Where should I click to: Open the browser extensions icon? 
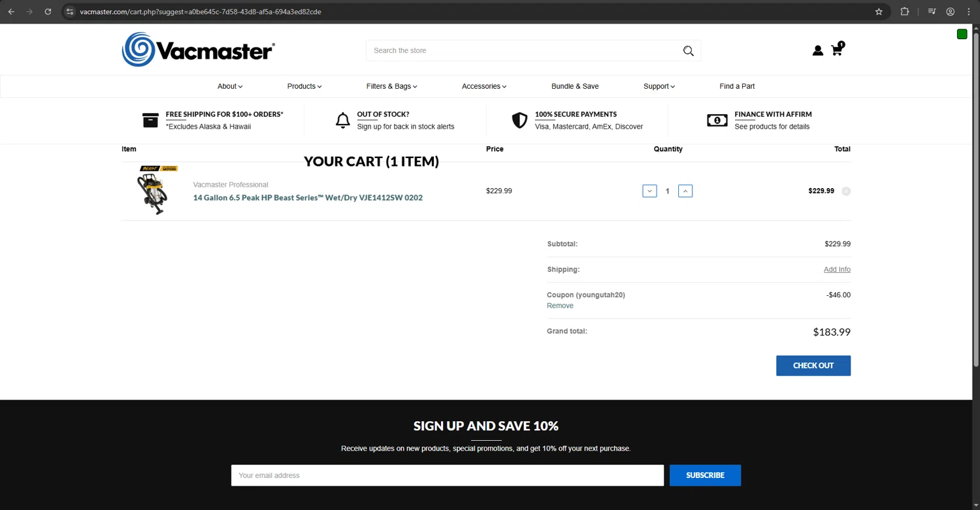click(x=904, y=12)
